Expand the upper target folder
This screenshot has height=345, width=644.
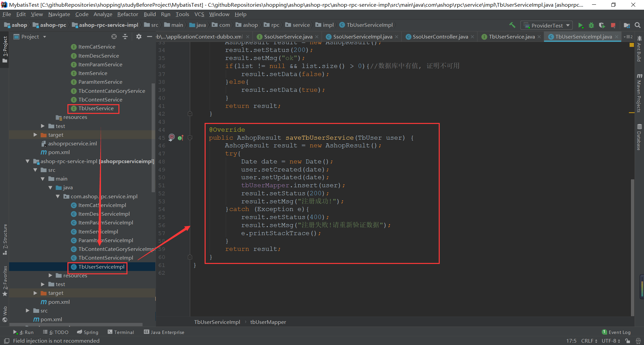(35, 135)
